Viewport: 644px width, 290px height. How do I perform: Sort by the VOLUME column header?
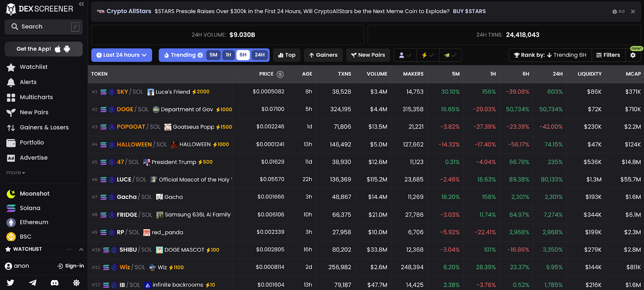[x=377, y=74]
